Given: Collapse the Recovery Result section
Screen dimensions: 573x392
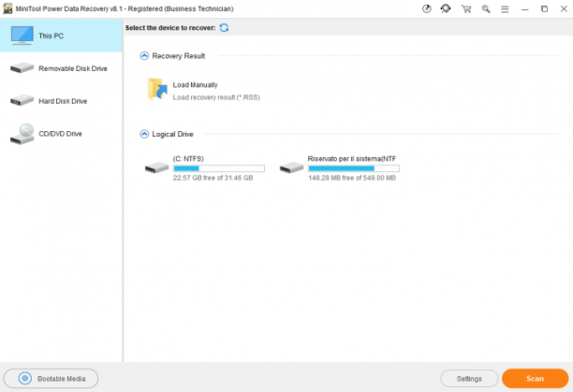Looking at the screenshot, I should (144, 56).
